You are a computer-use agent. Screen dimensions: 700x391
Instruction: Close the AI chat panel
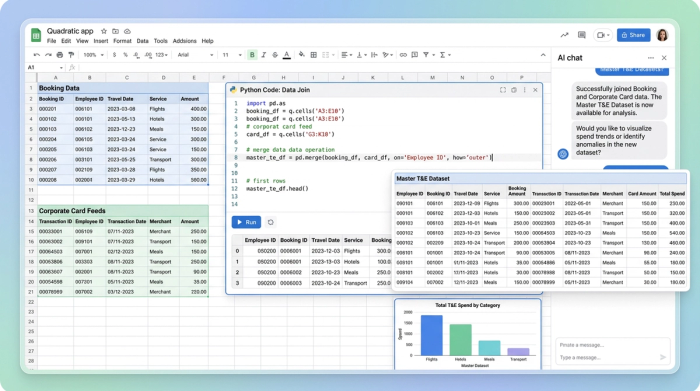[664, 58]
